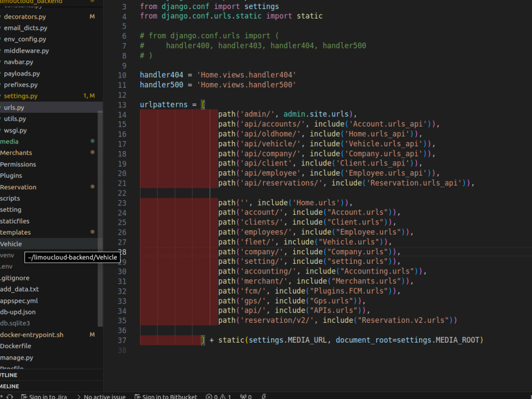Open settings.py in the explorer

coord(21,96)
